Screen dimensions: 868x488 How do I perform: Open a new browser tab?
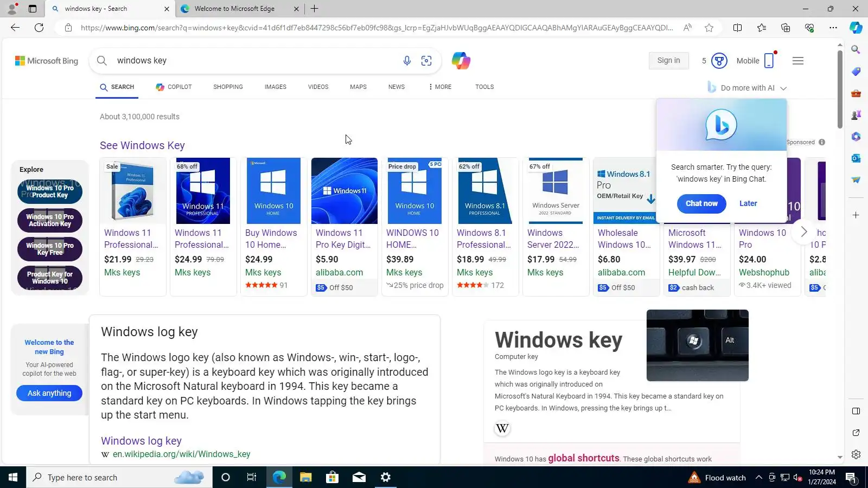tap(314, 9)
